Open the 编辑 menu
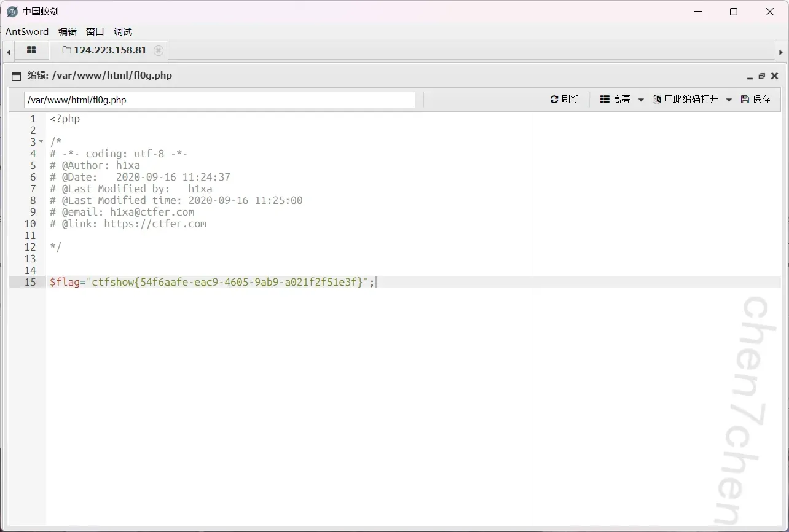The height and width of the screenshot is (532, 789). coord(68,32)
